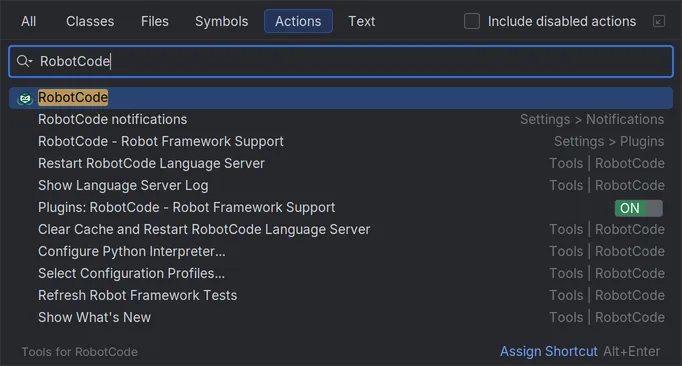Run Clear Cache and Restart RobotCode Language Server
The height and width of the screenshot is (366, 682).
[x=341, y=230]
